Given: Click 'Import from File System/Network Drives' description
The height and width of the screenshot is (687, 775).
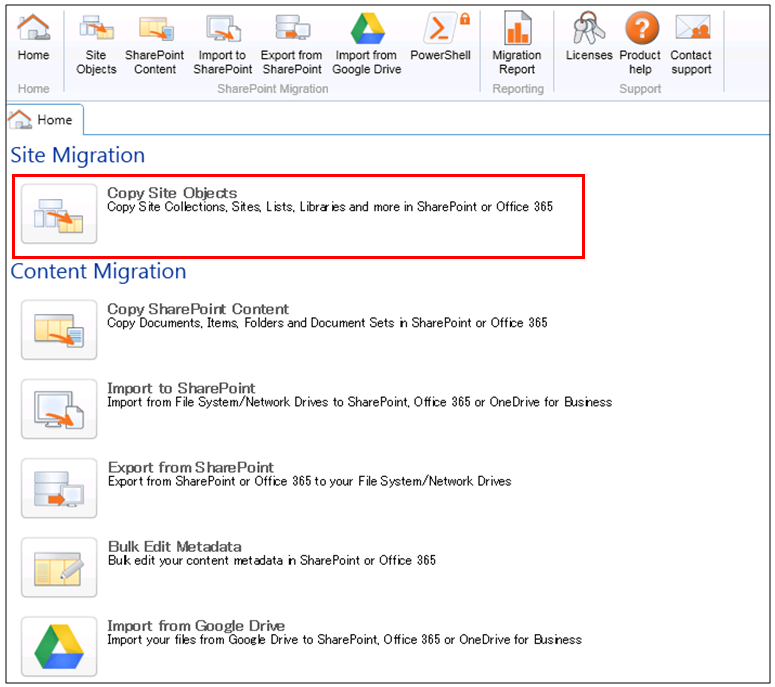Looking at the screenshot, I should pyautogui.click(x=359, y=402).
